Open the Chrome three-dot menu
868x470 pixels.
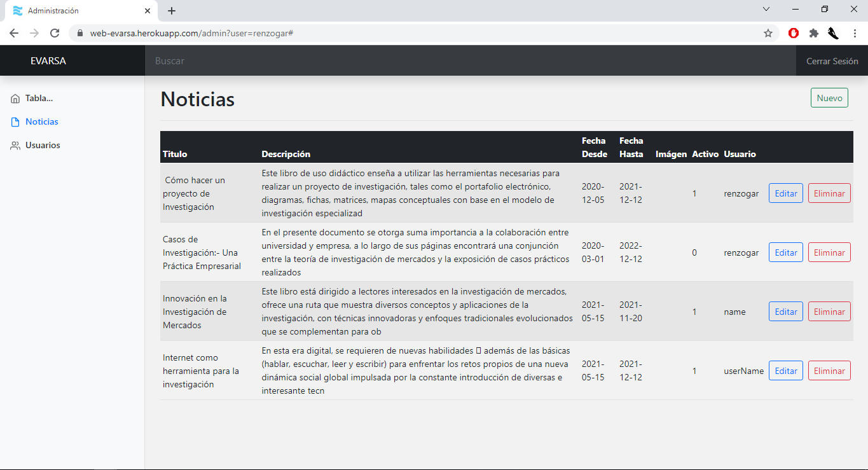855,33
